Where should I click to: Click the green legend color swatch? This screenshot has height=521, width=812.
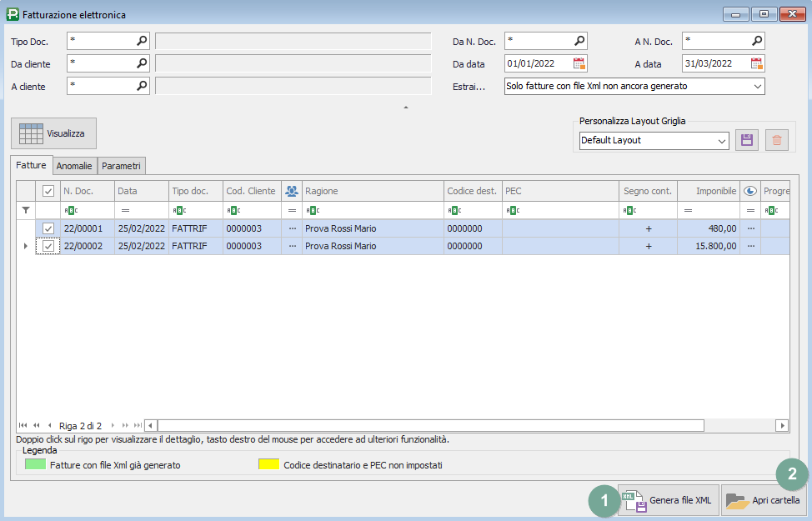[35, 464]
